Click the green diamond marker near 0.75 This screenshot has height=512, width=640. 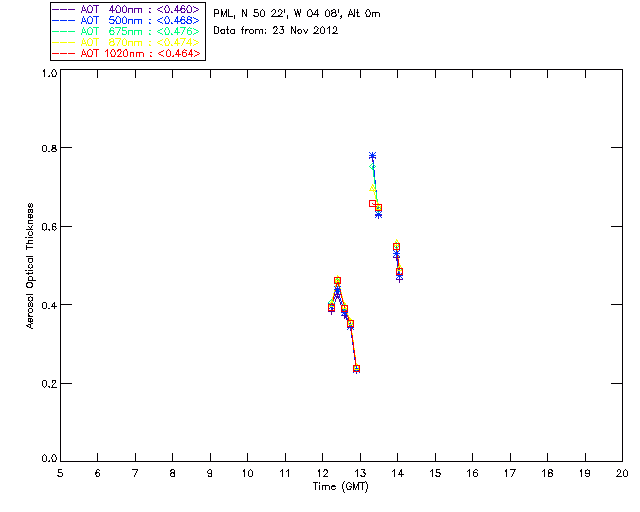[x=372, y=167]
